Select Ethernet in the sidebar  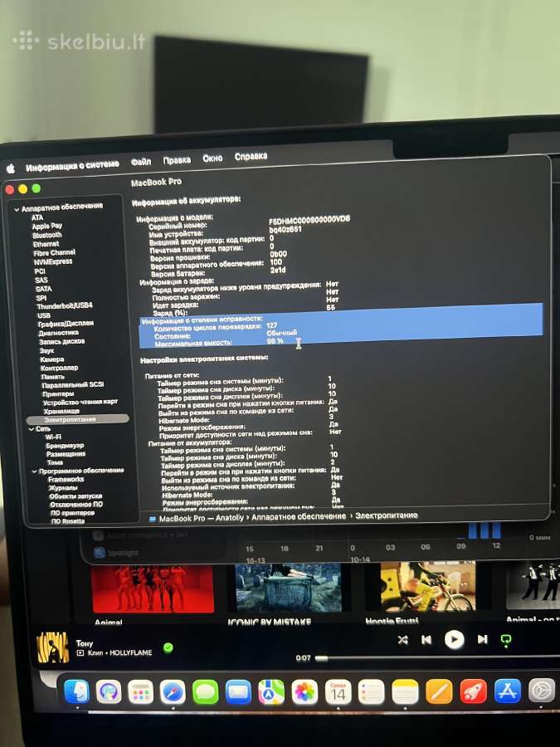pyautogui.click(x=46, y=244)
